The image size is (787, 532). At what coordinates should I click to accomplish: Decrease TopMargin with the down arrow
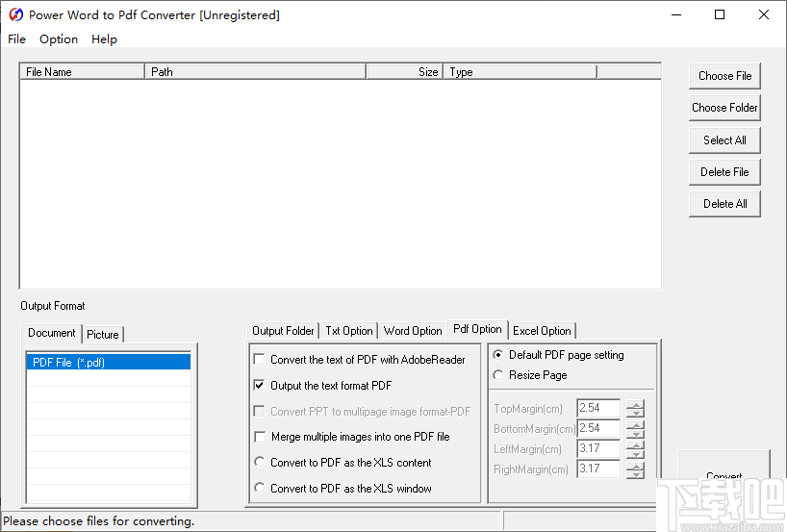pos(635,413)
